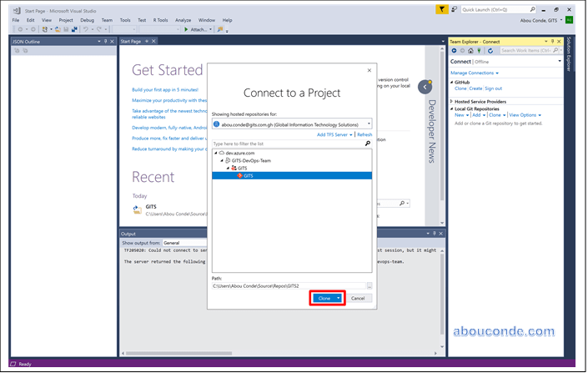The width and height of the screenshot is (588, 373).
Task: Click the Refresh link in dialog
Action: coord(364,134)
